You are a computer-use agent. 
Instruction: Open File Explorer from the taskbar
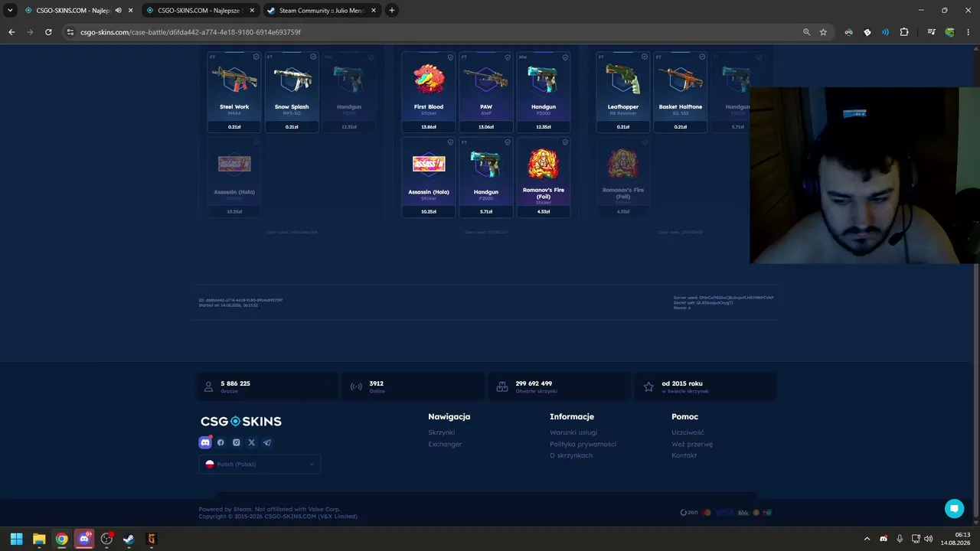pos(39,539)
